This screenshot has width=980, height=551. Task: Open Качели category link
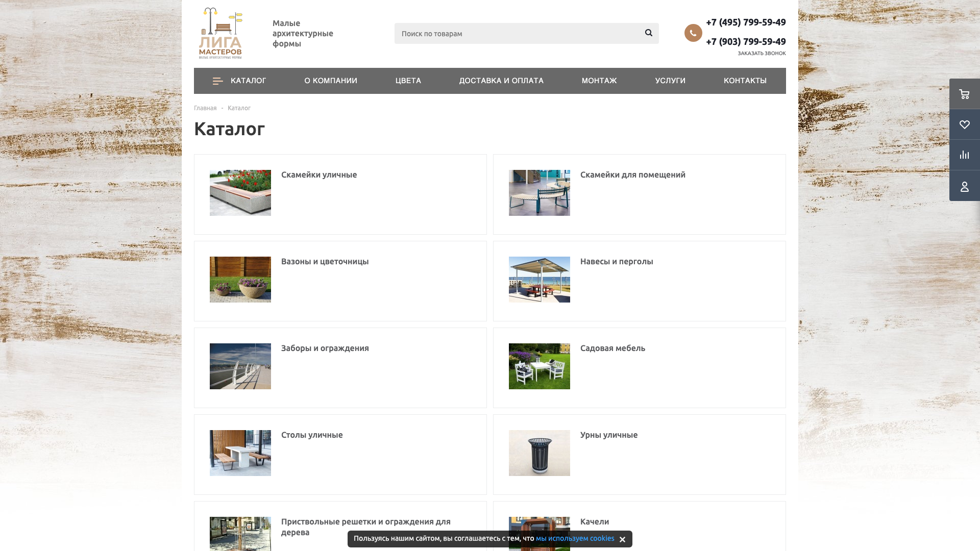595,522
